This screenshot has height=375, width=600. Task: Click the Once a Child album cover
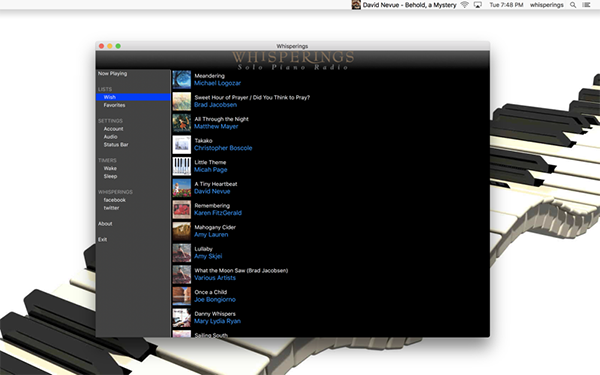tap(181, 296)
